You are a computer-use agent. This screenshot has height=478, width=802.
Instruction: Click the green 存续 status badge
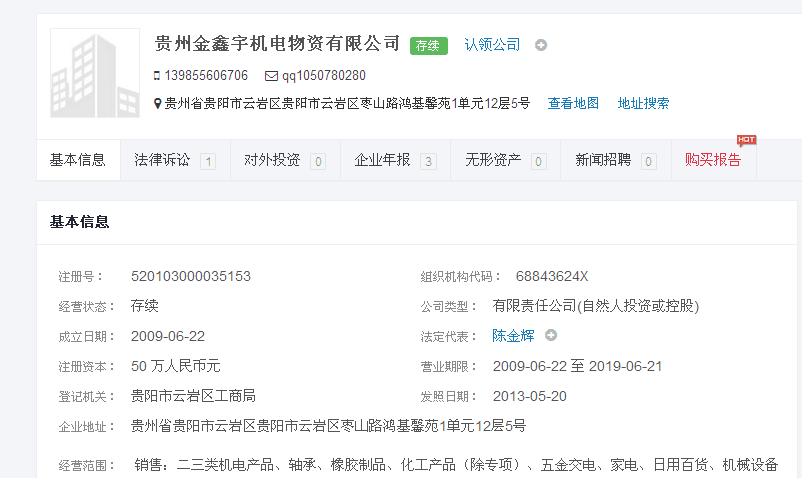pyautogui.click(x=428, y=45)
